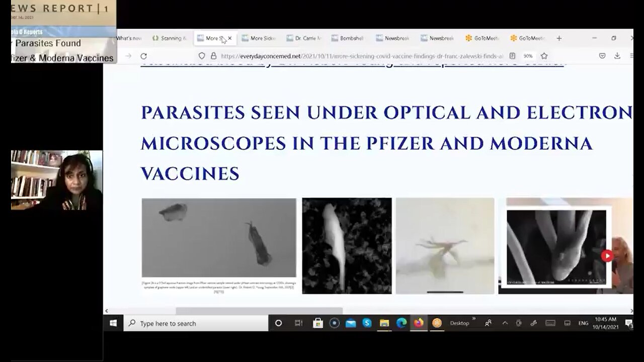Open the tracking protection shield icon
The image size is (644, 362).
point(202,56)
